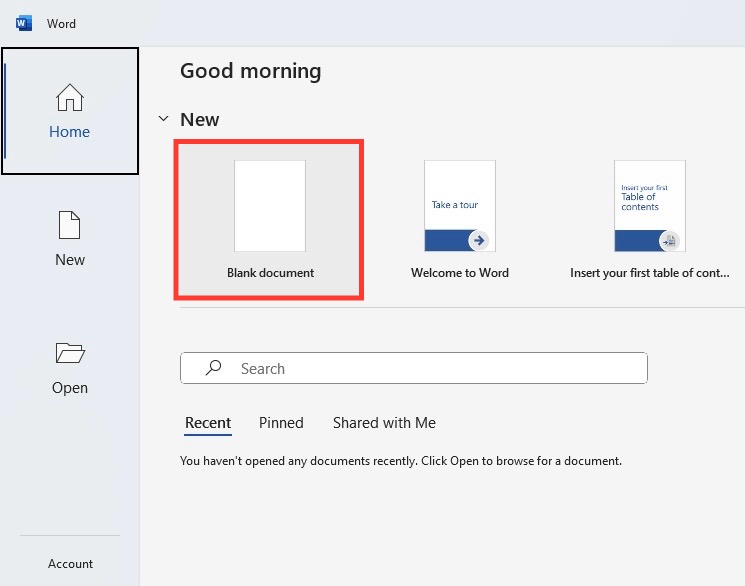Open the Welcome to Word template
This screenshot has width=745, height=586.
click(459, 220)
